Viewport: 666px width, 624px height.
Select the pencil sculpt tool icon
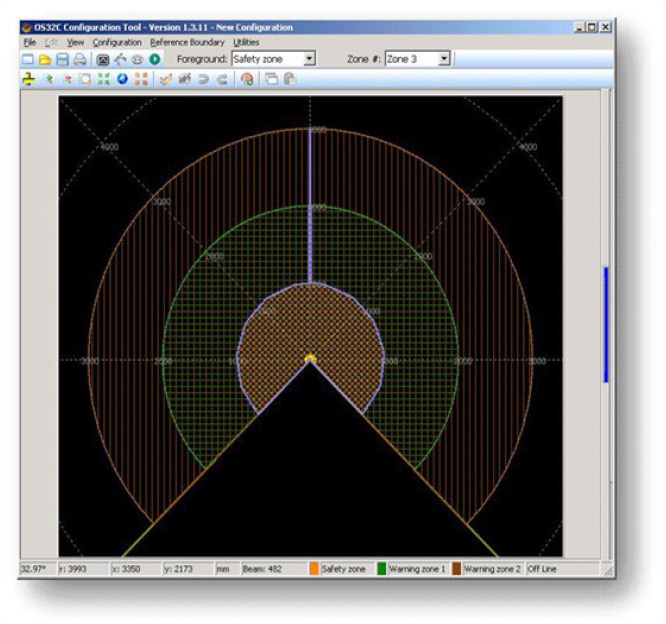click(165, 79)
